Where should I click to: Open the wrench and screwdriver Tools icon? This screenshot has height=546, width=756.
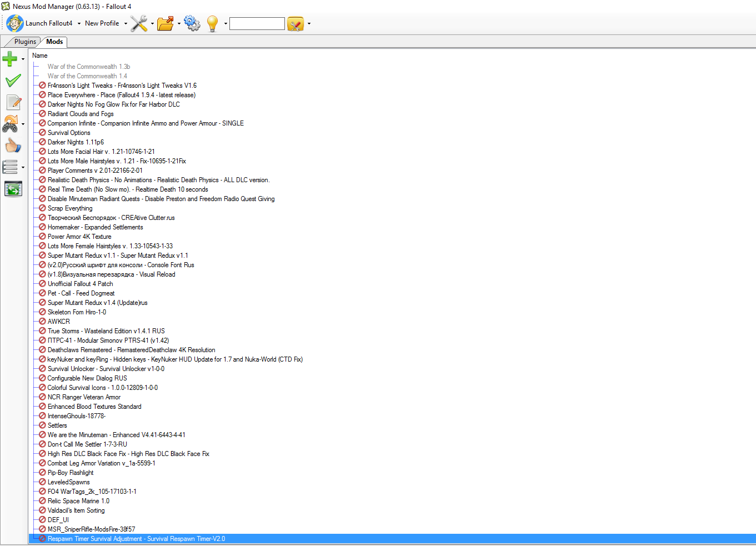(x=139, y=23)
